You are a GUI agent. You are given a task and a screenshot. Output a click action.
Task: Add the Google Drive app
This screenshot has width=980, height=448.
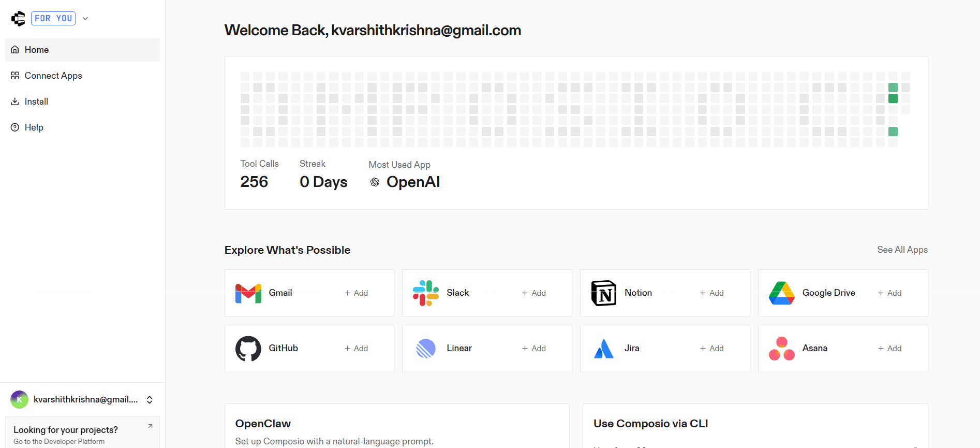click(x=890, y=293)
